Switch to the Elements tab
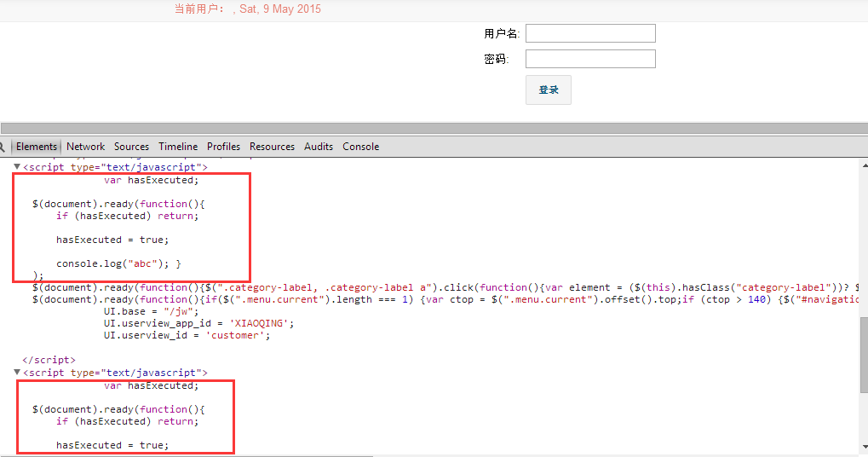This screenshot has width=868, height=457. 37,147
